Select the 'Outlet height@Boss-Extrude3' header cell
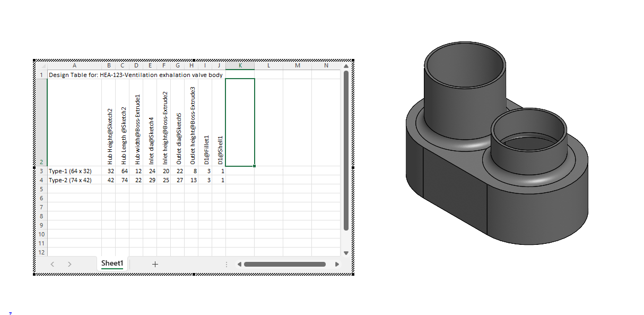This screenshot has height=315, width=644. 191,123
